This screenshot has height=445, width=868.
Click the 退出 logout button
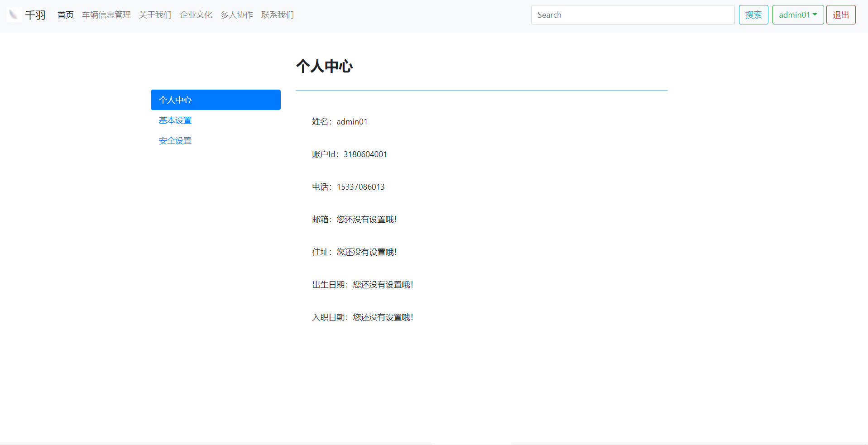coord(841,15)
